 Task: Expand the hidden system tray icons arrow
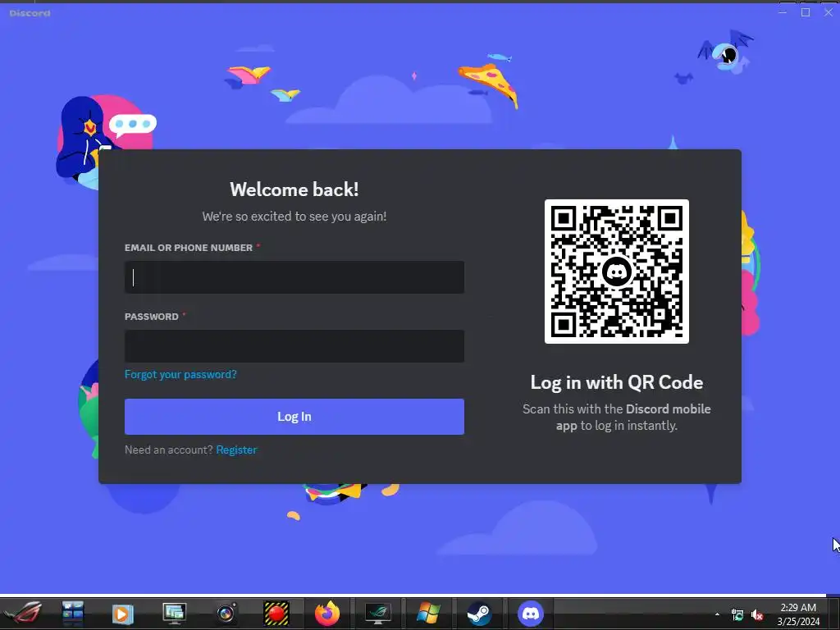coord(717,614)
